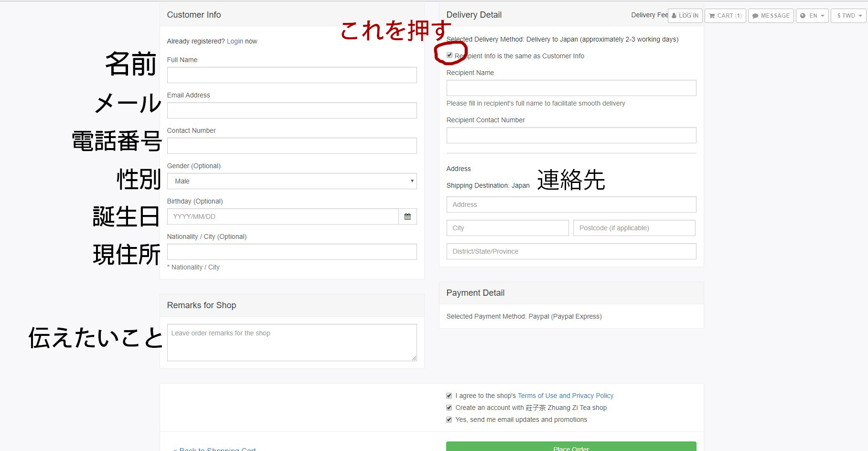Screen dimensions: 868x451
Task: Focus the Email Address text field
Action: [291, 110]
